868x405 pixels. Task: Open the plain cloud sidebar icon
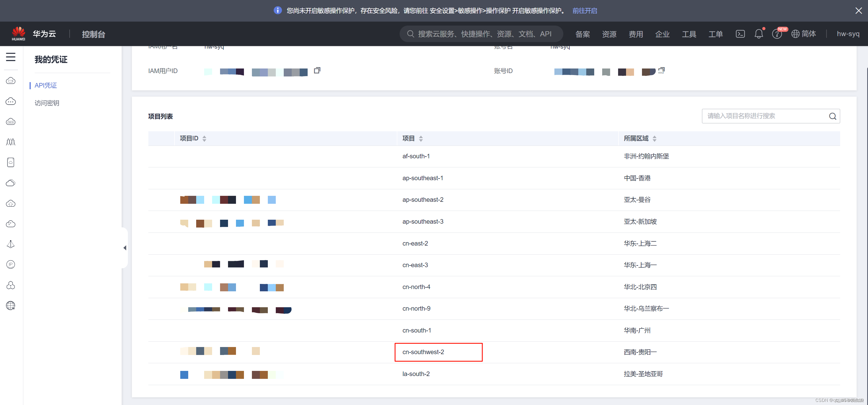[x=11, y=183]
